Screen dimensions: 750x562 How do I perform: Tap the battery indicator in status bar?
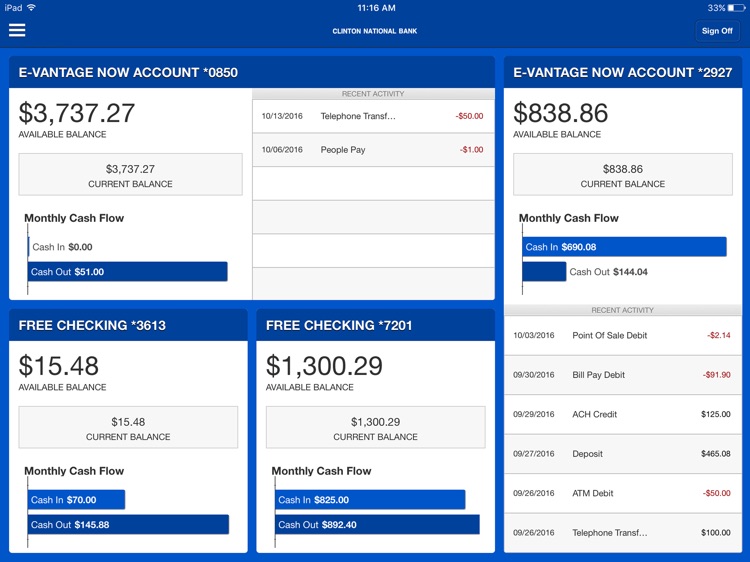click(737, 8)
